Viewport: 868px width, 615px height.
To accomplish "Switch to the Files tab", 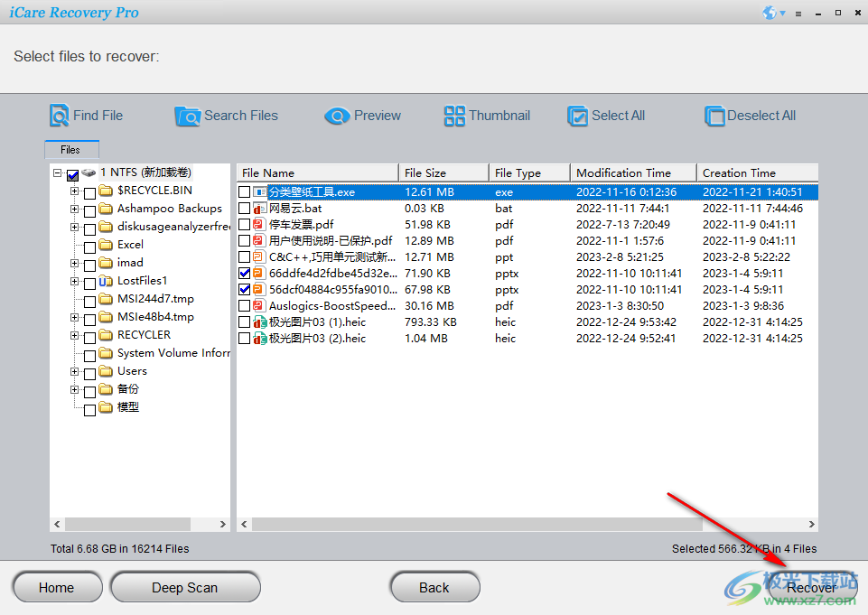I will pyautogui.click(x=71, y=149).
